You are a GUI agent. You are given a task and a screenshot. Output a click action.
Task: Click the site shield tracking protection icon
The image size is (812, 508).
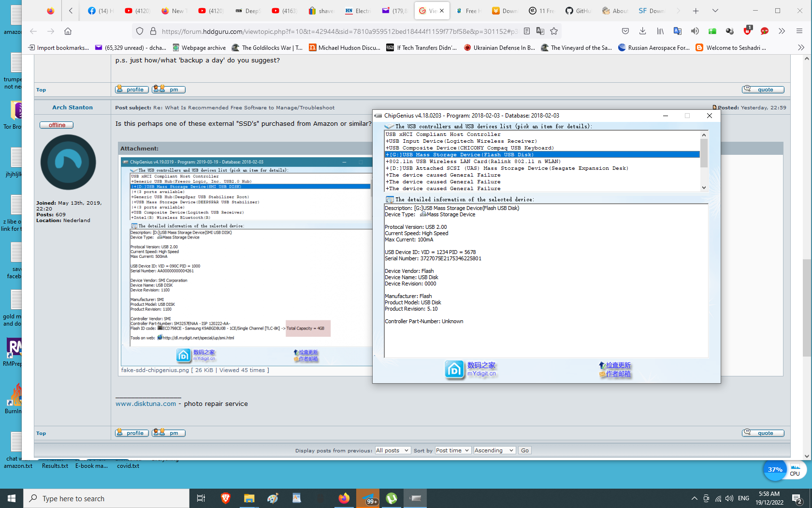(140, 31)
